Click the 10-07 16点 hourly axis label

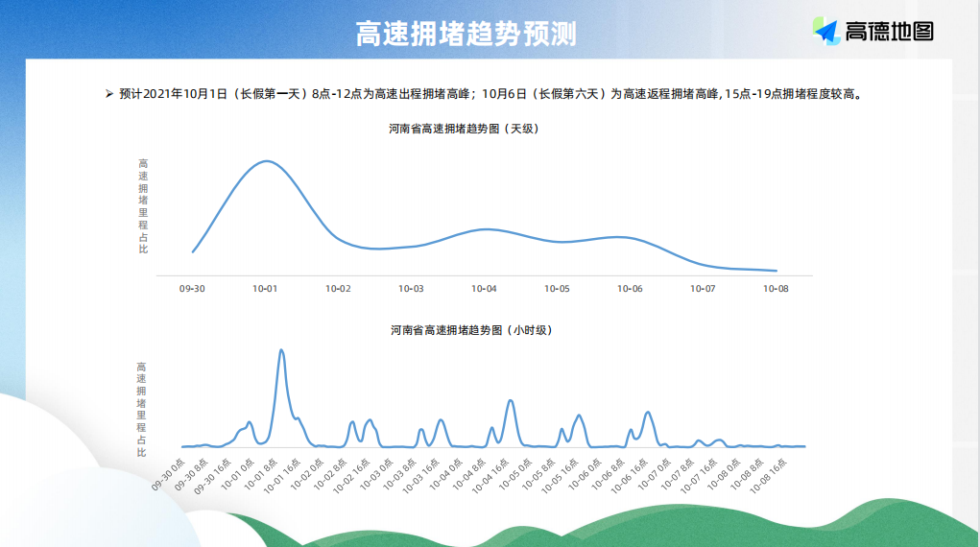tap(698, 476)
